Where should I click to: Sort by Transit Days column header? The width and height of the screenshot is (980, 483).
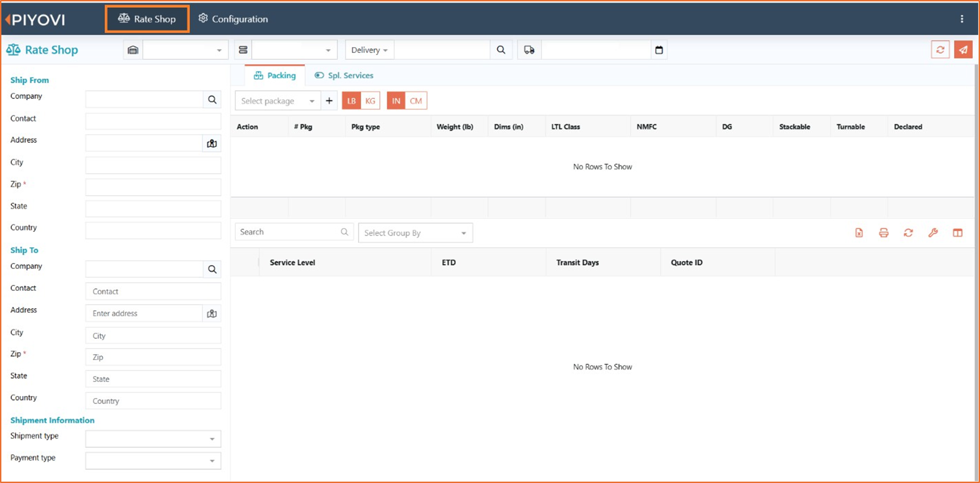[577, 262]
